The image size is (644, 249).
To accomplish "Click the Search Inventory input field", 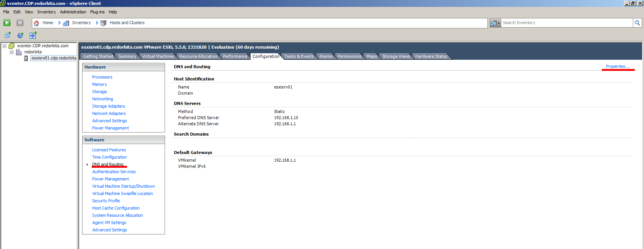I will (567, 23).
